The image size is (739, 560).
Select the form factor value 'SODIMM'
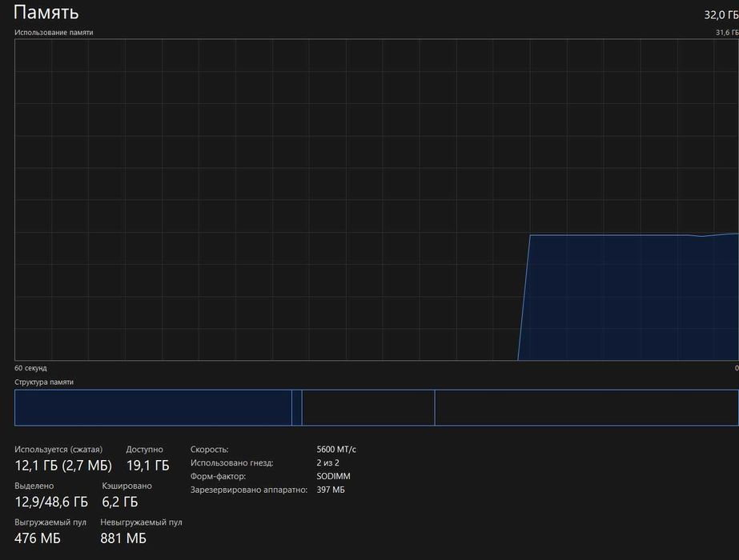333,477
